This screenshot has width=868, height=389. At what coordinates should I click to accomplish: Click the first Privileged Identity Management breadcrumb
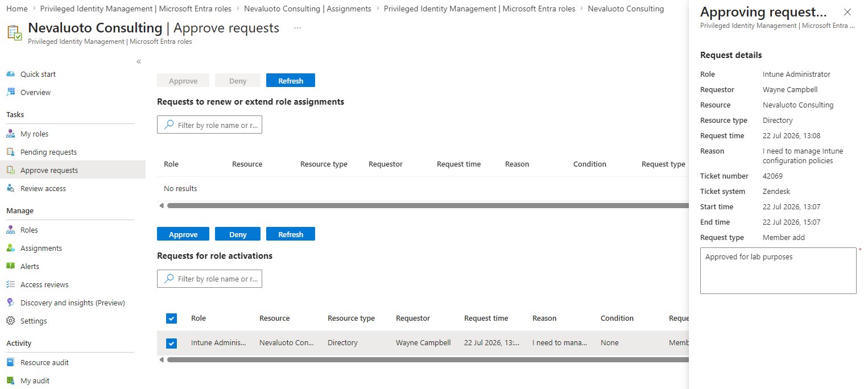(x=136, y=9)
